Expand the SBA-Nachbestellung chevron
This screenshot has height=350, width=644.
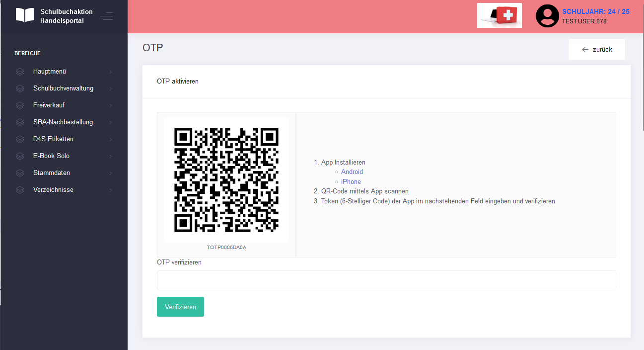110,123
